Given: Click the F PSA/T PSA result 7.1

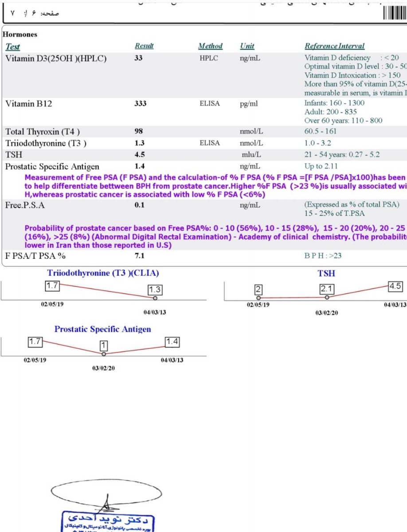Looking at the screenshot, I should (x=139, y=255).
